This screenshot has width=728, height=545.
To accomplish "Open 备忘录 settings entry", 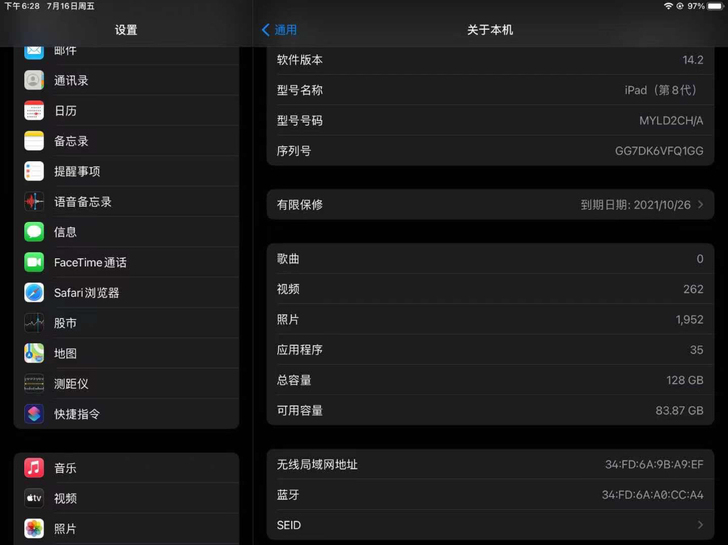I will (126, 141).
